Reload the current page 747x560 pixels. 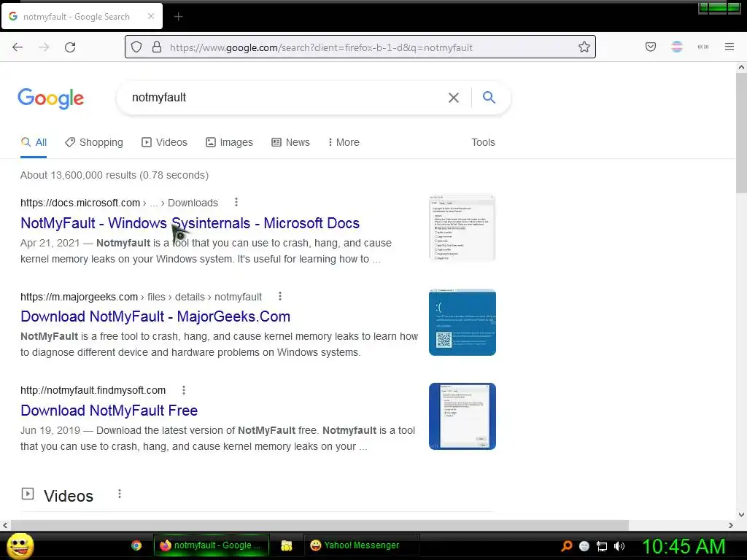point(70,47)
